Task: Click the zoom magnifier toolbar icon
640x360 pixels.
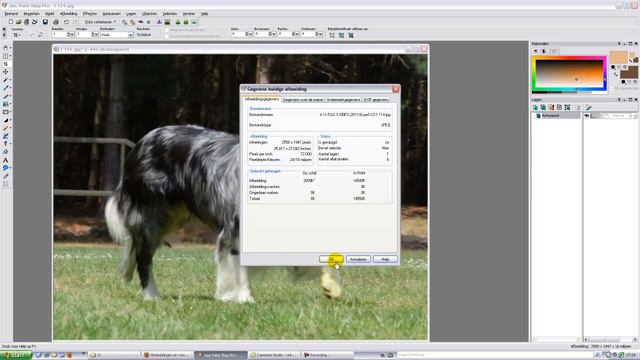Action: click(x=124, y=22)
